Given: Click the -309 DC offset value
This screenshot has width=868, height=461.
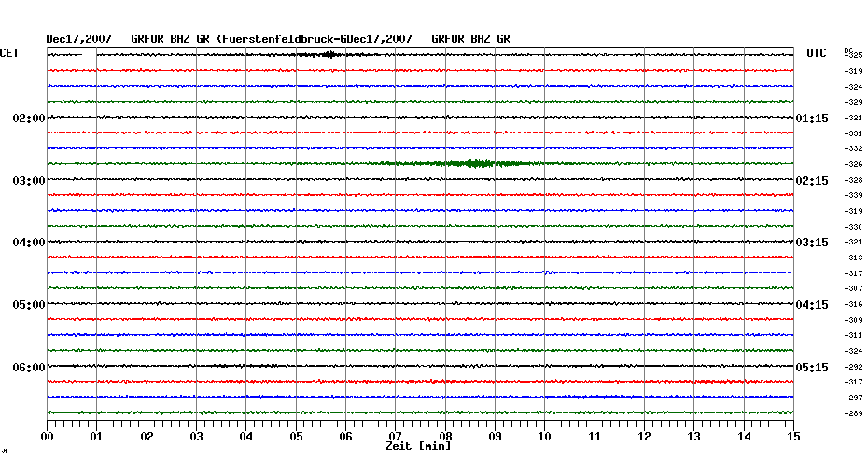Looking at the screenshot, I should [853, 320].
